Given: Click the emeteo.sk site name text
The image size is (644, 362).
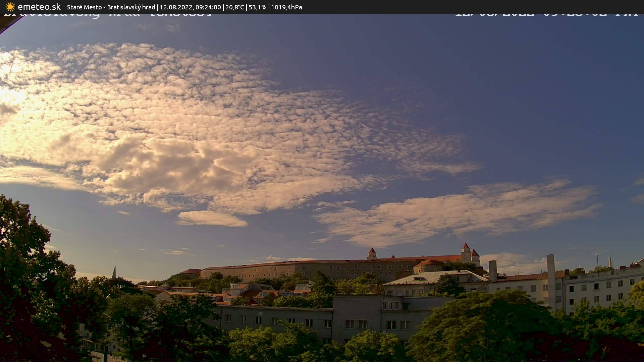Looking at the screenshot, I should (39, 7).
